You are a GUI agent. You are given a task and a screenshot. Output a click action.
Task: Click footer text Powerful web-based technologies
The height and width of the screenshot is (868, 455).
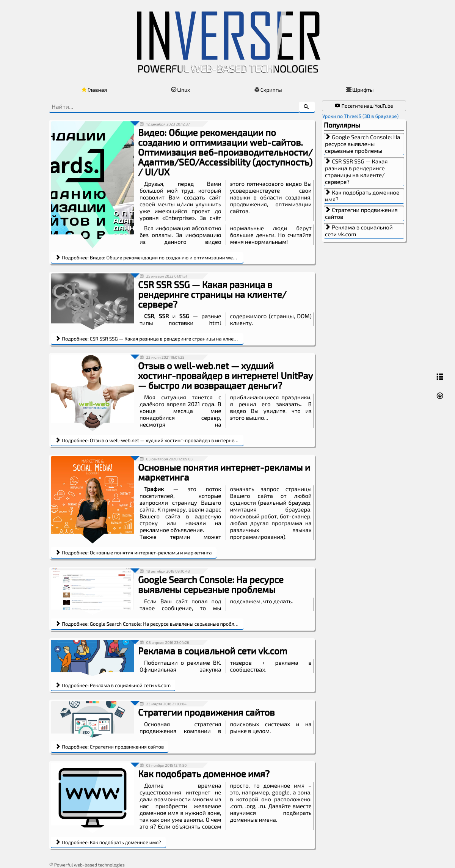tap(89, 865)
